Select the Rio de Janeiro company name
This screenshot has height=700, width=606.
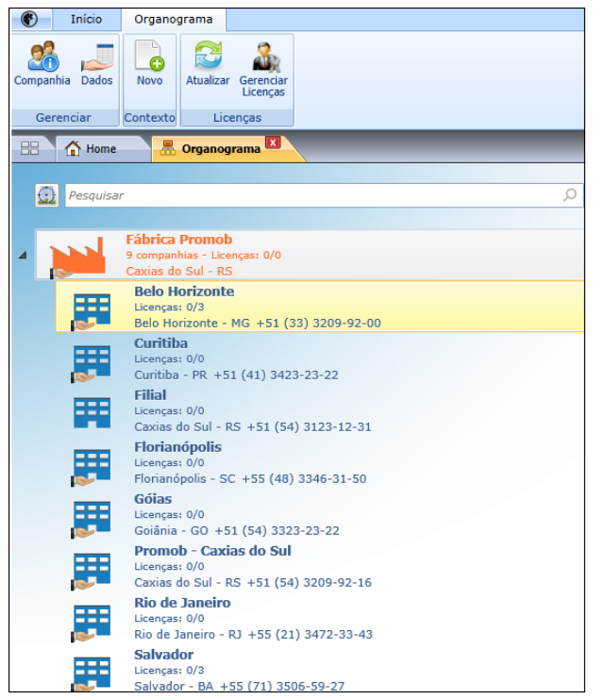pyautogui.click(x=182, y=602)
